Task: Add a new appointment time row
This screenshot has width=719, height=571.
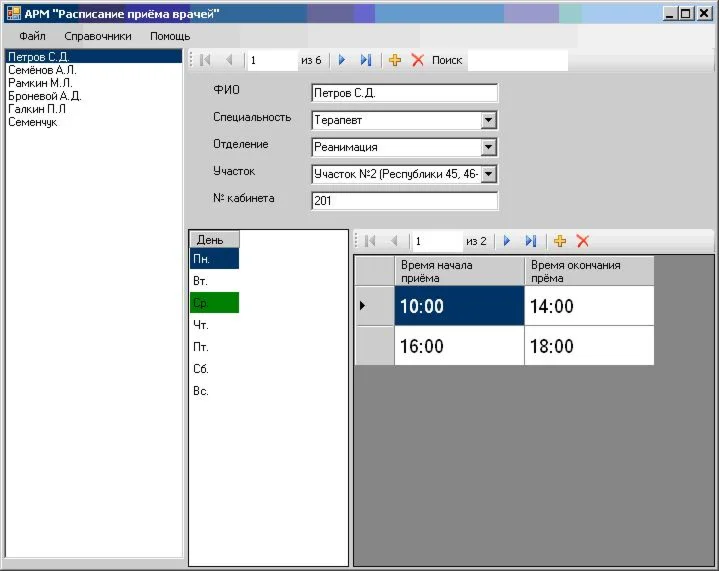Action: pyautogui.click(x=560, y=241)
